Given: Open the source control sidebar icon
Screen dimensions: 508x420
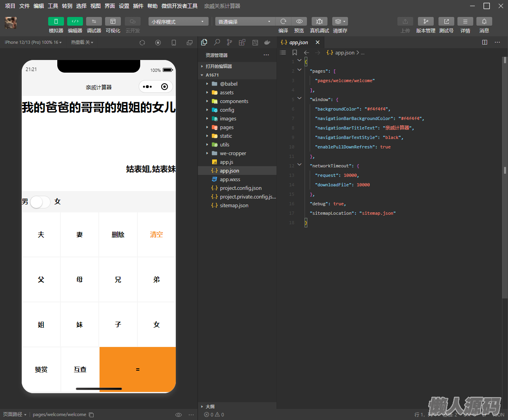Looking at the screenshot, I should point(230,42).
